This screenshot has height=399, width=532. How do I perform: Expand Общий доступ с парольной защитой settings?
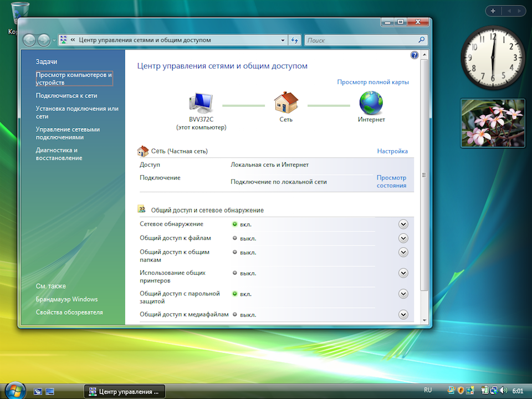(403, 294)
